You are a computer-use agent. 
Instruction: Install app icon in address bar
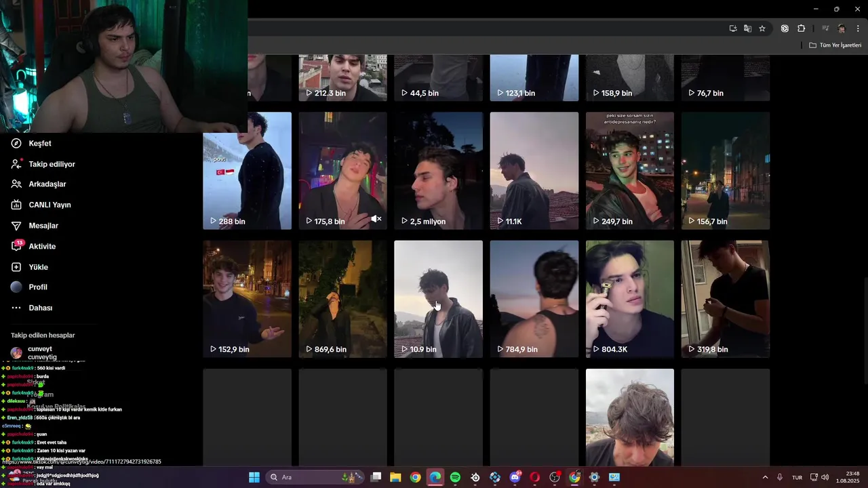point(733,28)
